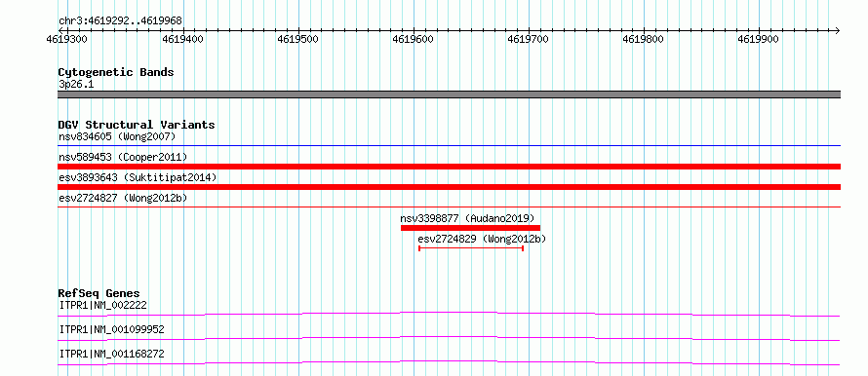The image size is (868, 376).
Task: Click the 4619600 ruler position marker
Action: tap(414, 39)
